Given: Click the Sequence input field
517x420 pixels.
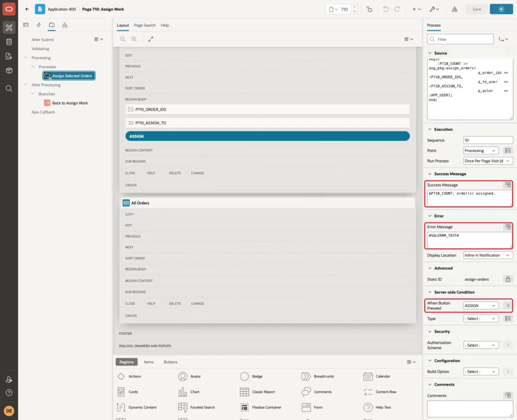Looking at the screenshot, I should pyautogui.click(x=488, y=140).
